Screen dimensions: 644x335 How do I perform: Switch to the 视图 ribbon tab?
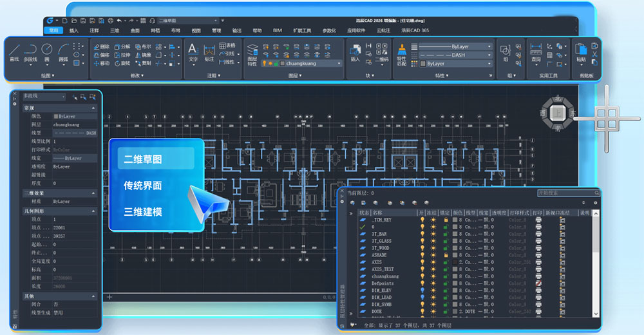pos(196,30)
